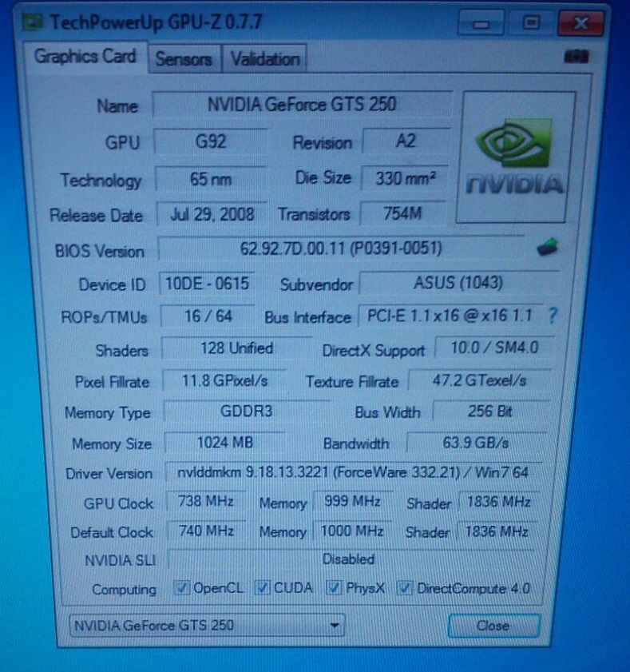Click Bus Width value 256 Bit
This screenshot has height=672, width=630.
(490, 411)
